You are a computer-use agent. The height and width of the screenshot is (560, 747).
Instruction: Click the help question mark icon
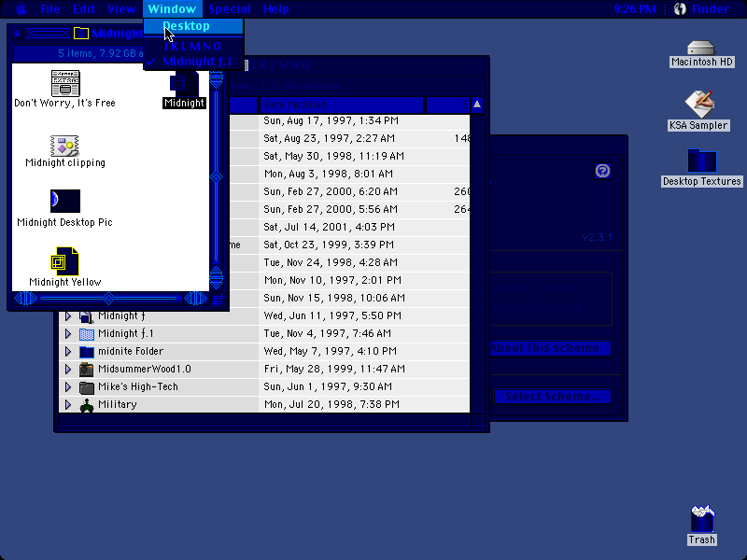pos(602,171)
